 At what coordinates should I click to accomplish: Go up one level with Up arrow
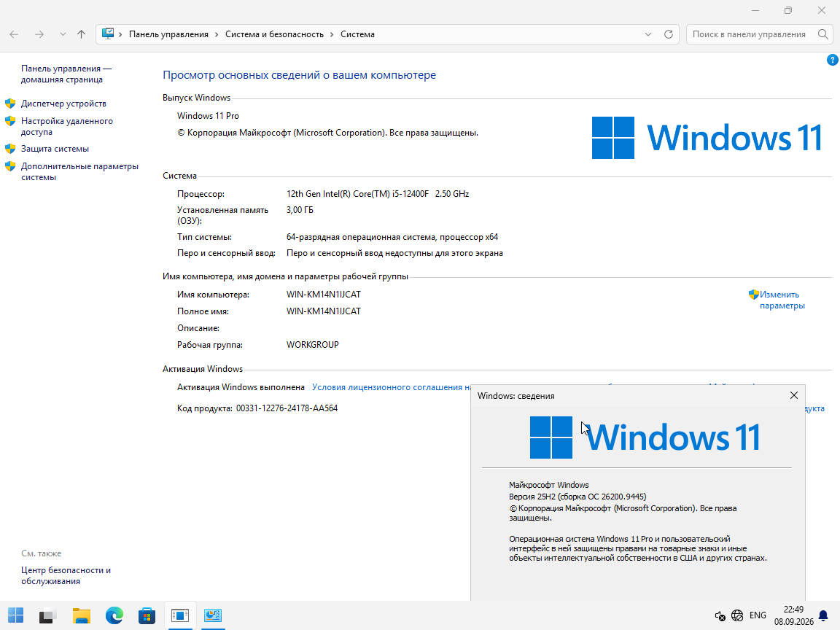(82, 34)
